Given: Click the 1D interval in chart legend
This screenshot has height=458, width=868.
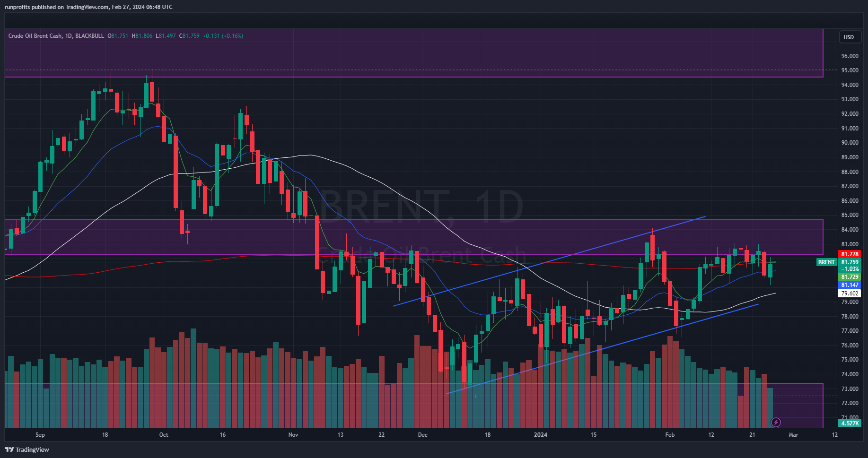Looking at the screenshot, I should (68, 36).
